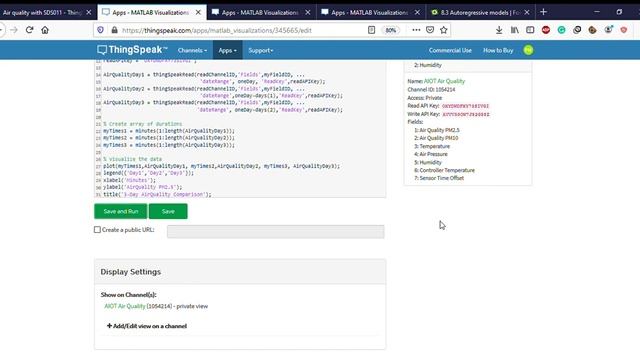Screen dimensions: 640x360
Task: Close the active MATLAB Visualizations tab
Action: coord(198,12)
